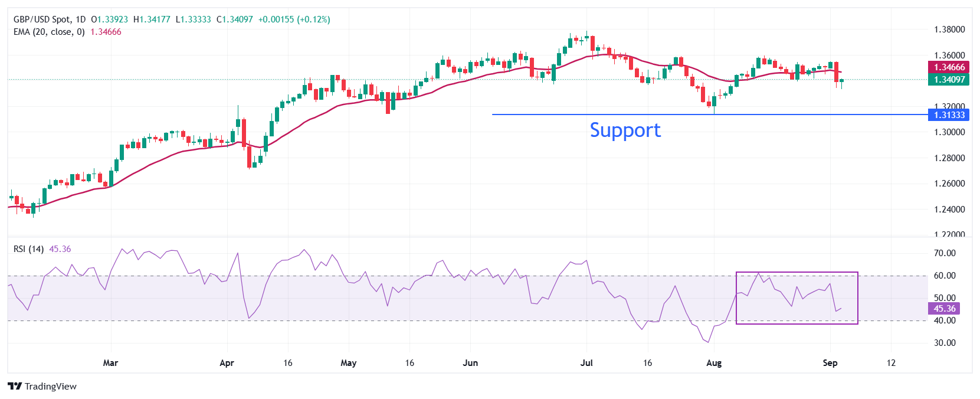This screenshot has height=399, width=980.
Task: Click the TradingView logo
Action: click(42, 386)
